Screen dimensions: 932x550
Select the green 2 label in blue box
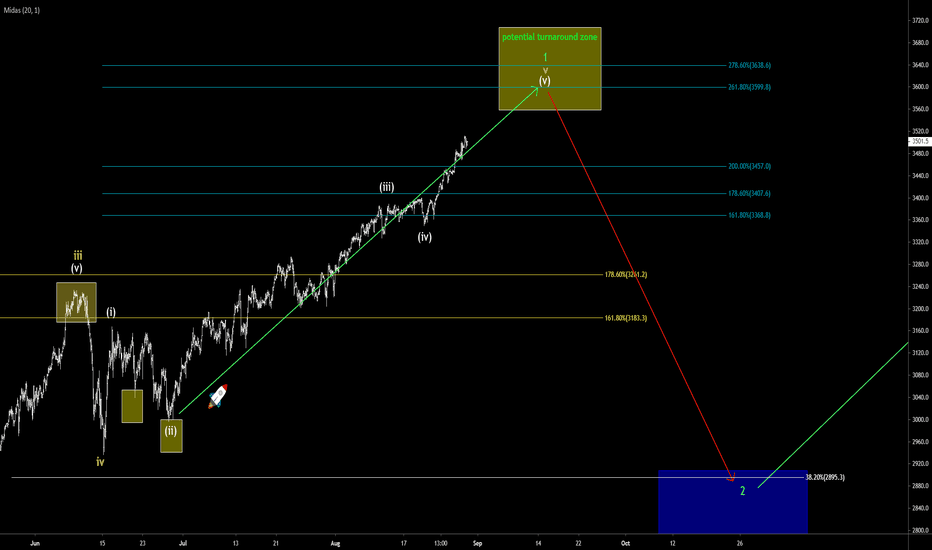(742, 491)
